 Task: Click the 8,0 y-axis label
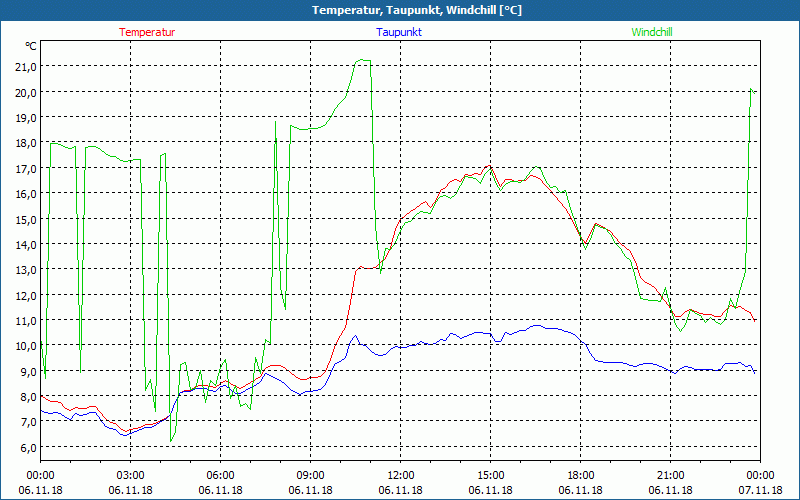click(29, 396)
